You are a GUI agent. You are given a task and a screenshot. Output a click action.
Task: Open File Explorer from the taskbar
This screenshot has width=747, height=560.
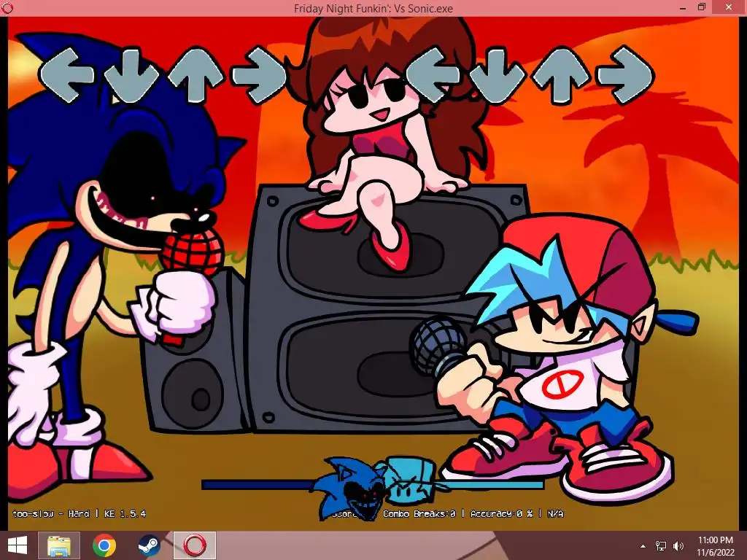58,545
